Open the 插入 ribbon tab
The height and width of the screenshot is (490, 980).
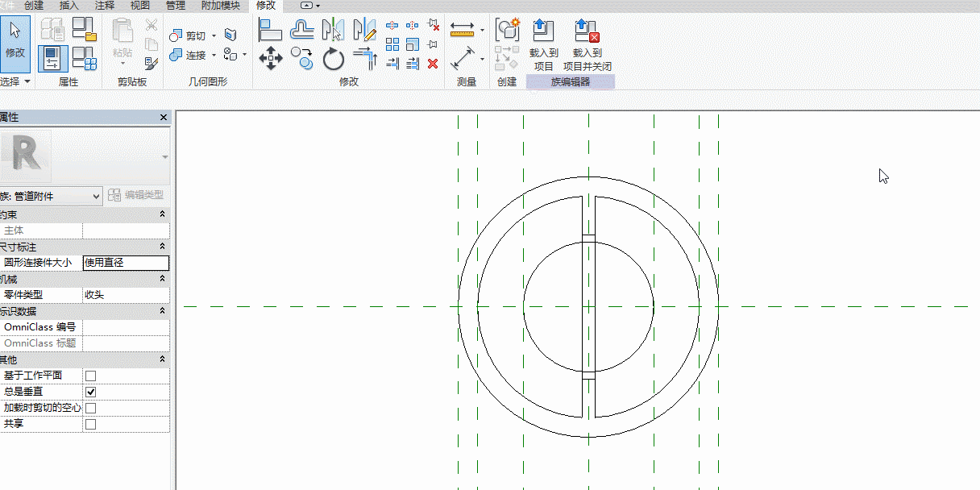pos(69,6)
